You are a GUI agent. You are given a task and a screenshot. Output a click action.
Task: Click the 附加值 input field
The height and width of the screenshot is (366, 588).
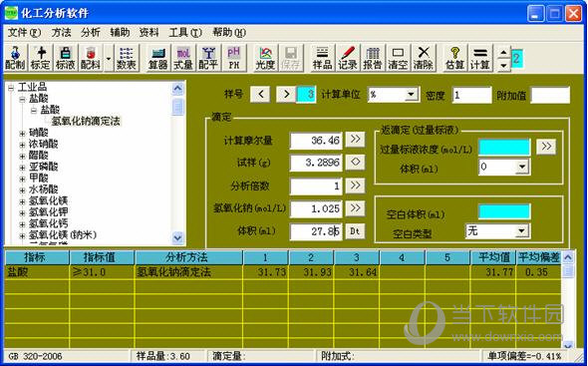pos(550,95)
